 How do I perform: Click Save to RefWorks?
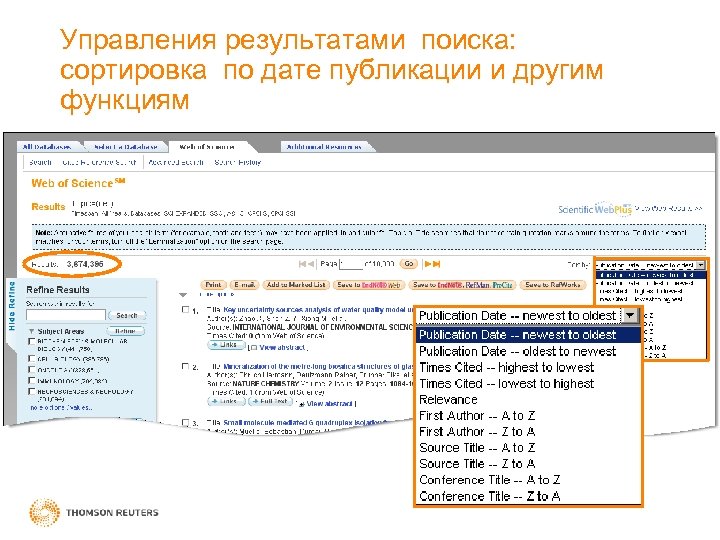coord(553,285)
